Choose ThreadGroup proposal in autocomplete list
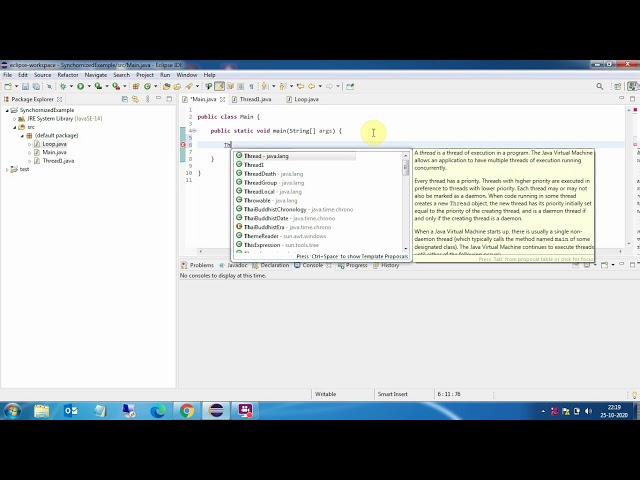640x480 pixels. point(270,183)
